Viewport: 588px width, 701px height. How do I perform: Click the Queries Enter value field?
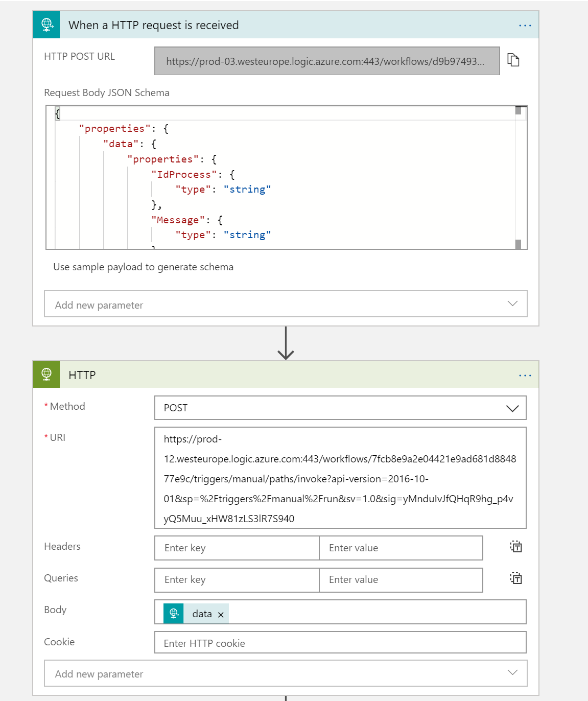[x=401, y=579]
